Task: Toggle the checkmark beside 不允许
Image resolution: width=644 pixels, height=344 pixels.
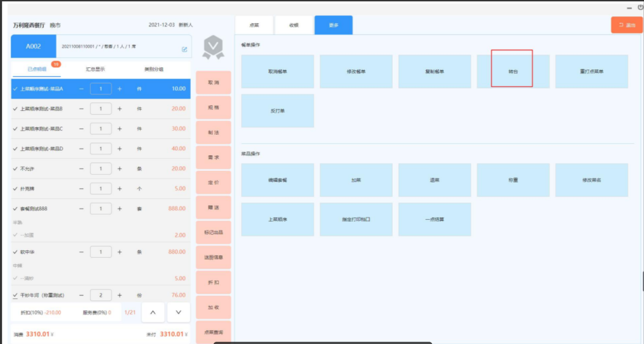Action: [x=15, y=169]
